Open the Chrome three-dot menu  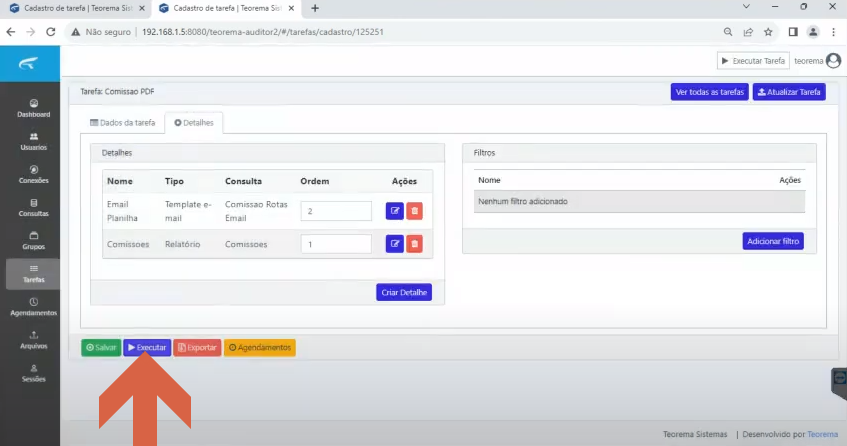pyautogui.click(x=833, y=32)
